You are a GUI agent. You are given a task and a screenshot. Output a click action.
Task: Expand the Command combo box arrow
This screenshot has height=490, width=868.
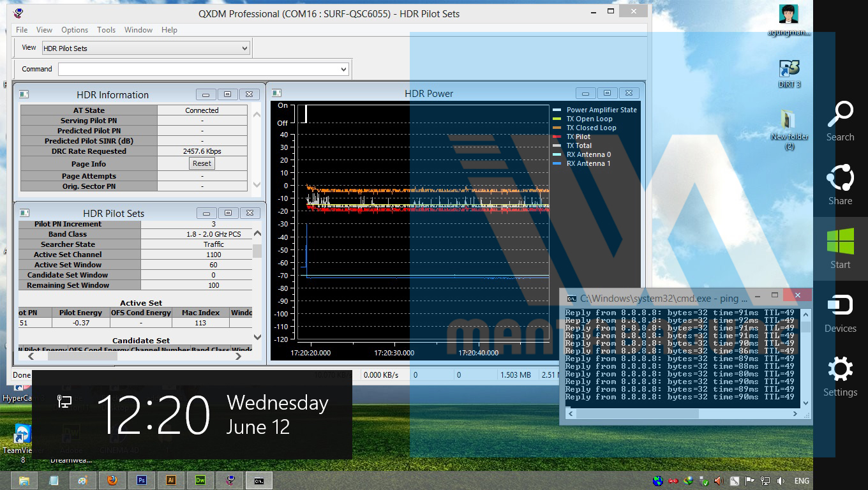[x=343, y=69]
